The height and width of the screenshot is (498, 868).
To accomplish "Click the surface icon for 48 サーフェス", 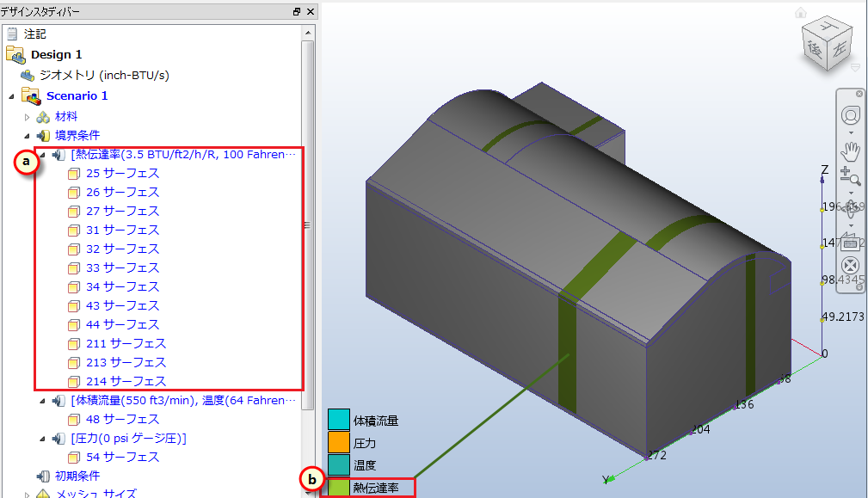I will 74,420.
